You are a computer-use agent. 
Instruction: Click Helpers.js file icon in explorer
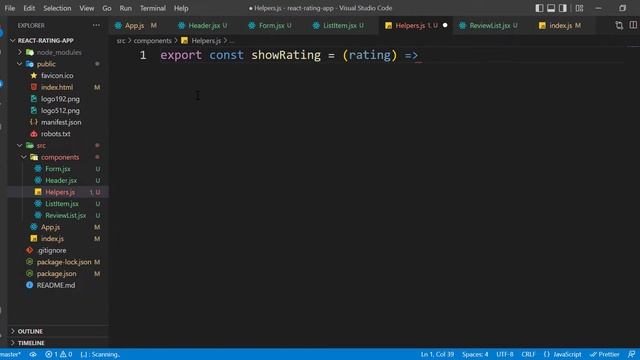38,192
